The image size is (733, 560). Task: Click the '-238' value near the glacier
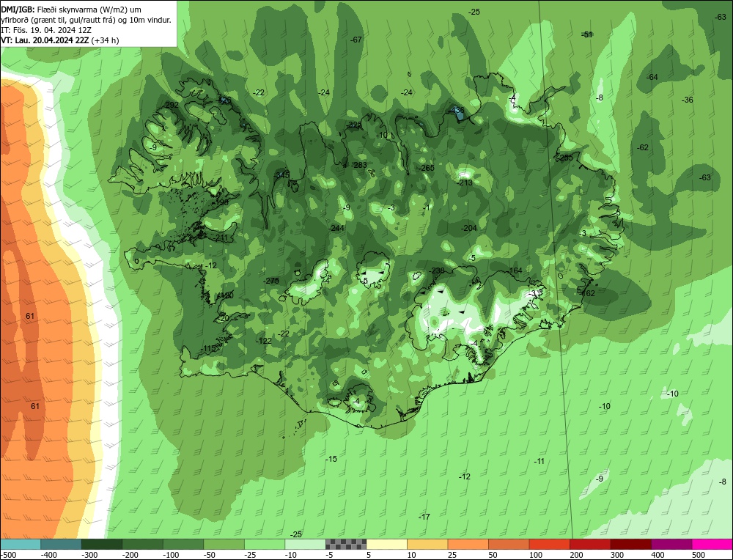coord(437,270)
